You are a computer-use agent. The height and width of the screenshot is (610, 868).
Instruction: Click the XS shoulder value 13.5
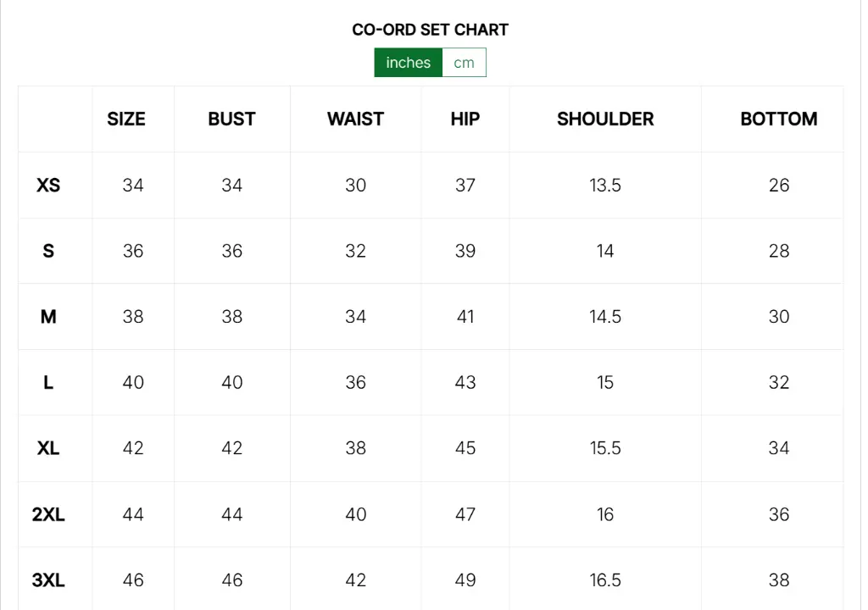coord(605,186)
